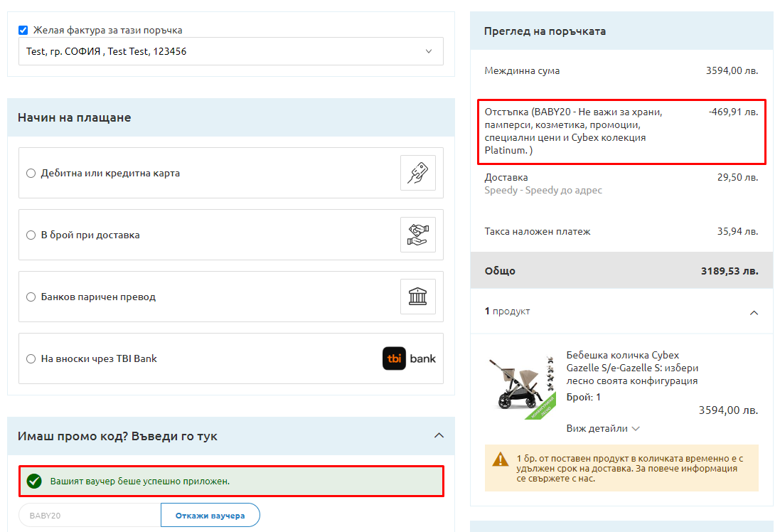Click the 'Откажи ваучера' button

click(x=210, y=516)
